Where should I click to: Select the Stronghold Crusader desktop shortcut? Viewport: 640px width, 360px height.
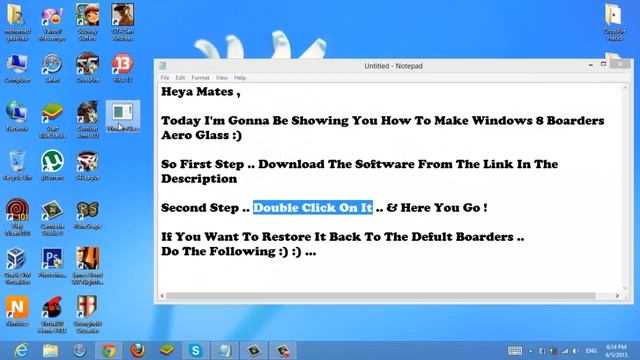[87, 314]
